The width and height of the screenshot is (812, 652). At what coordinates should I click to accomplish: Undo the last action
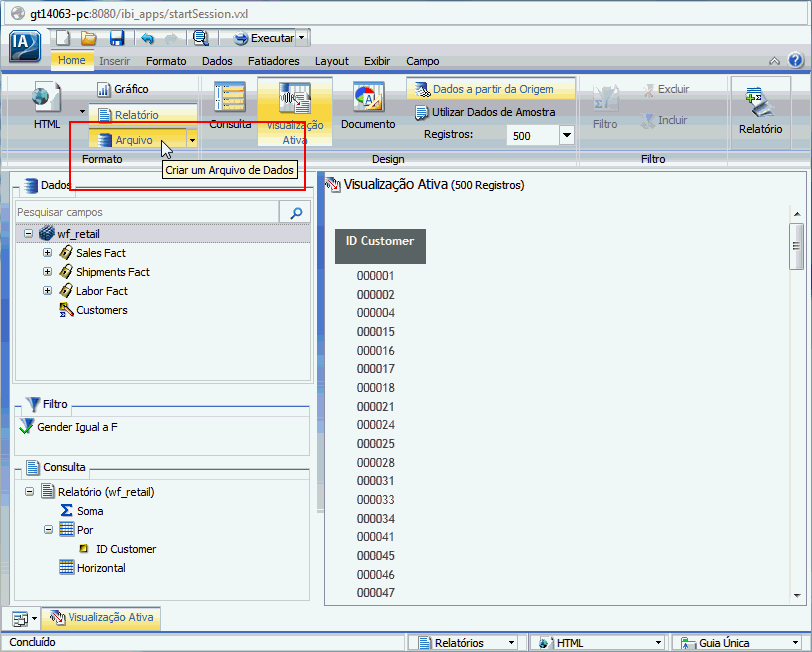[148, 38]
